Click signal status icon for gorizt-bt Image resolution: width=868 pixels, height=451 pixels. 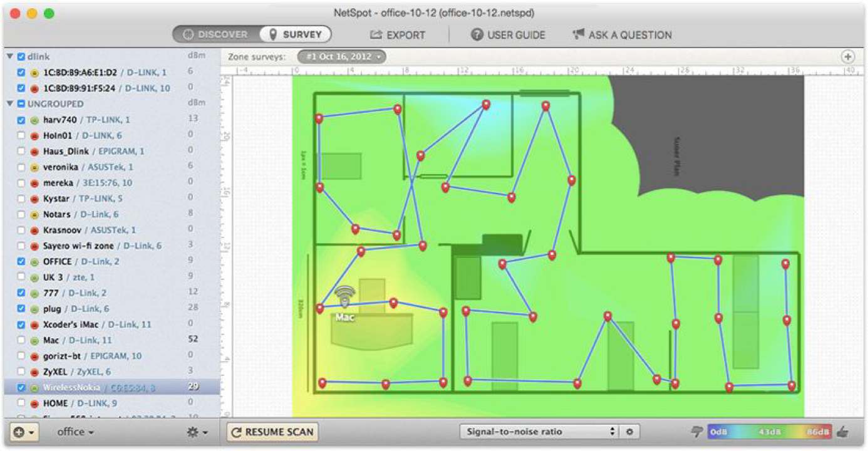34,356
